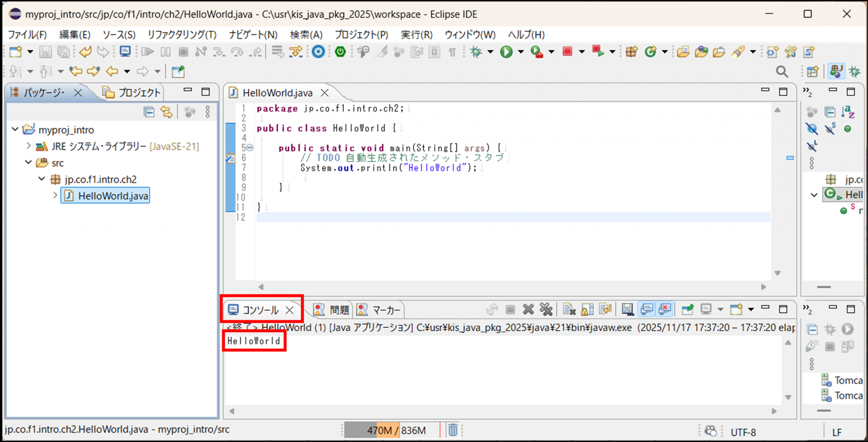Click the New Java Package icon

pos(632,52)
